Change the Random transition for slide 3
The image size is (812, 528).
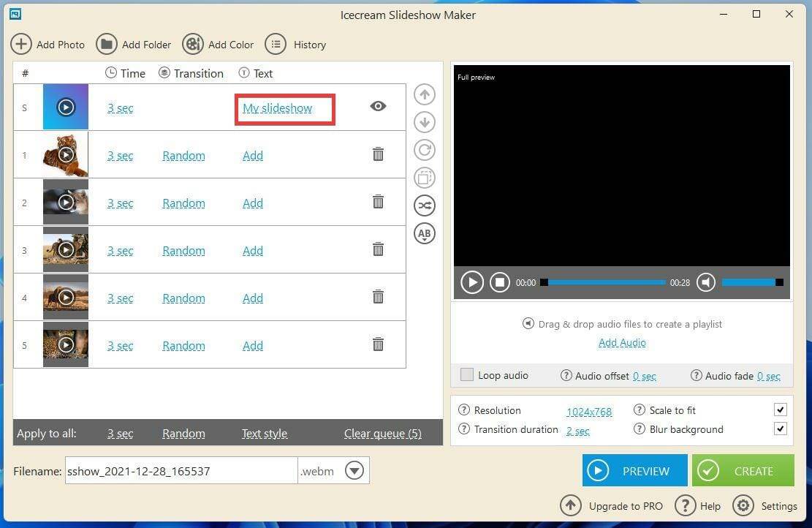click(183, 251)
